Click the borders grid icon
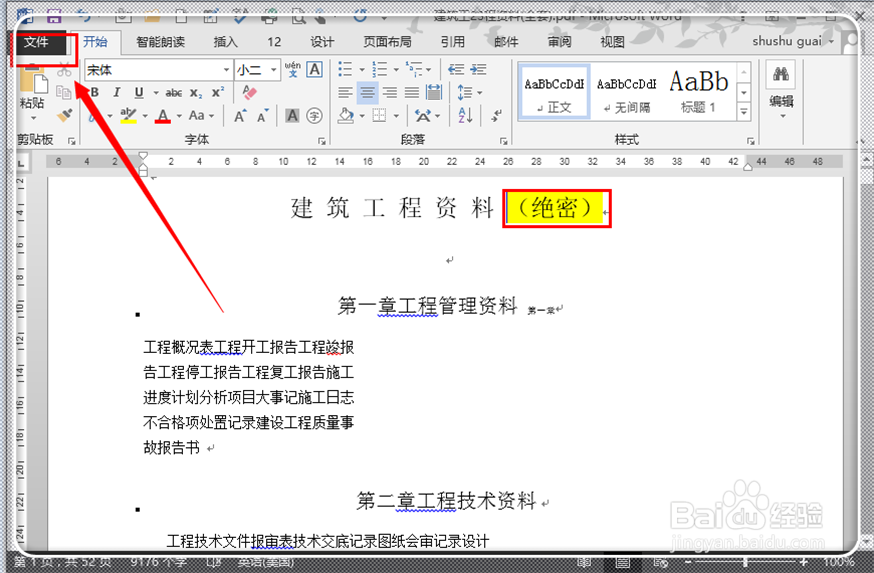This screenshot has width=874, height=573. [380, 116]
